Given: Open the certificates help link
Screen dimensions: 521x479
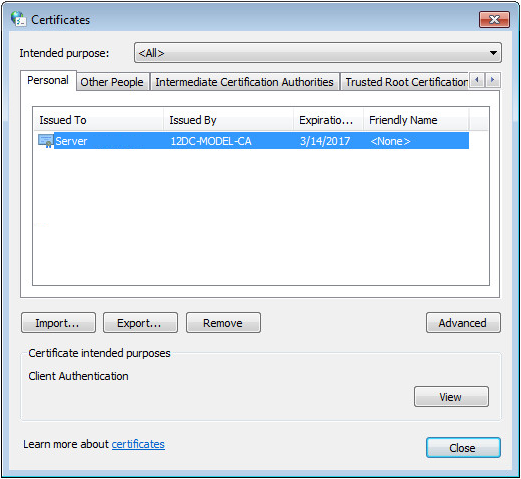Looking at the screenshot, I should 138,444.
